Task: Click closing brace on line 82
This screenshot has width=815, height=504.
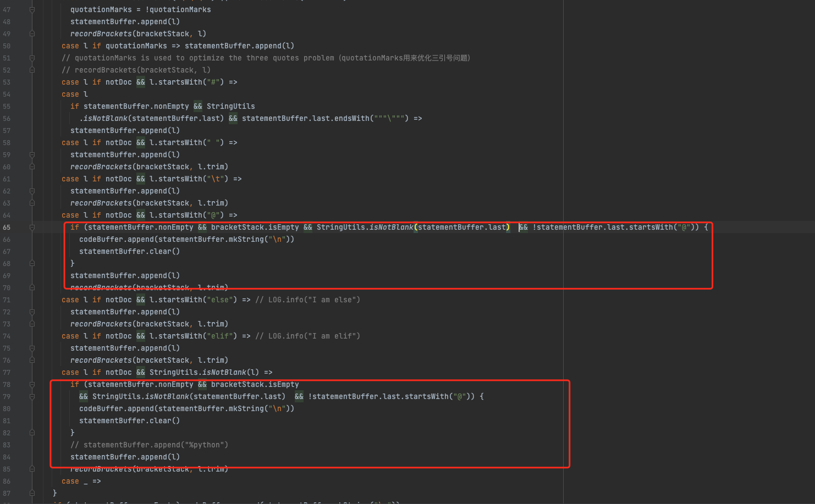Action: pyautogui.click(x=73, y=433)
